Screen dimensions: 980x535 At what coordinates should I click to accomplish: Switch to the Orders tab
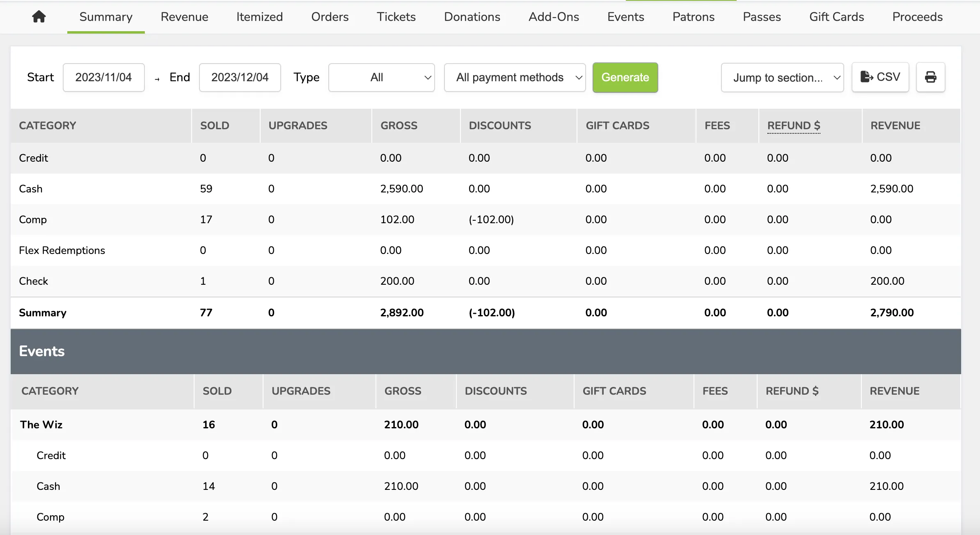coord(330,17)
